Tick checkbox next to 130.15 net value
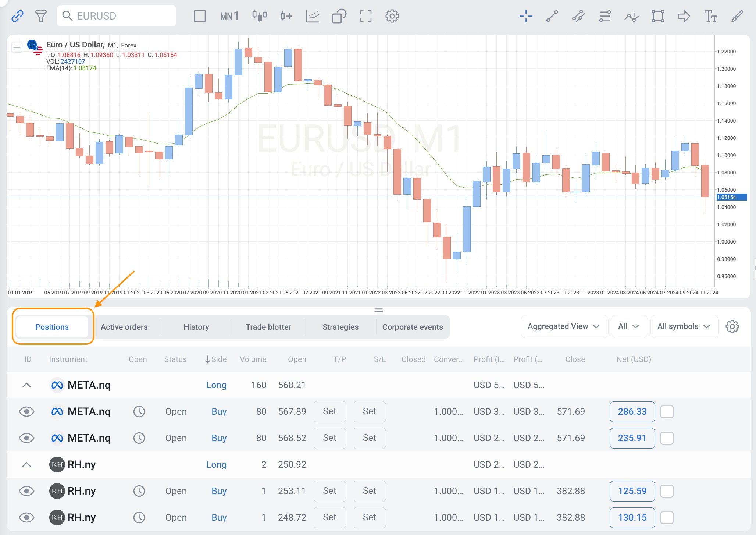The width and height of the screenshot is (756, 535). click(x=667, y=517)
